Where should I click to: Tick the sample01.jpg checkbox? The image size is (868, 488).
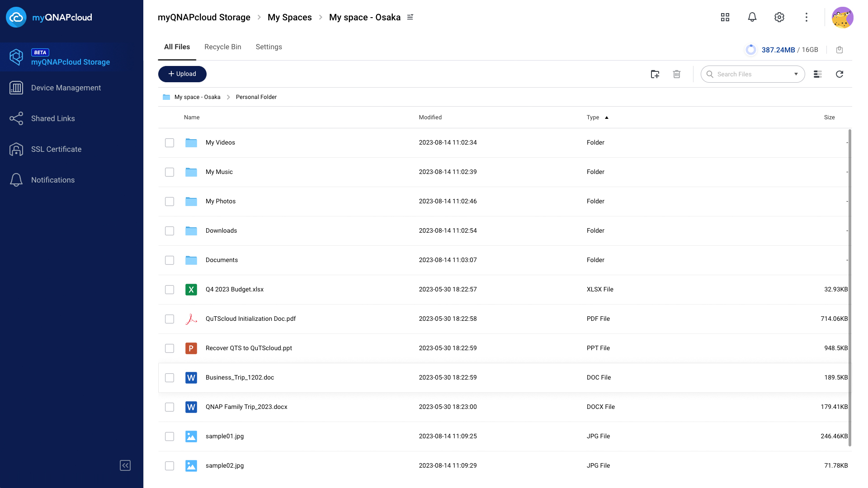pyautogui.click(x=170, y=436)
